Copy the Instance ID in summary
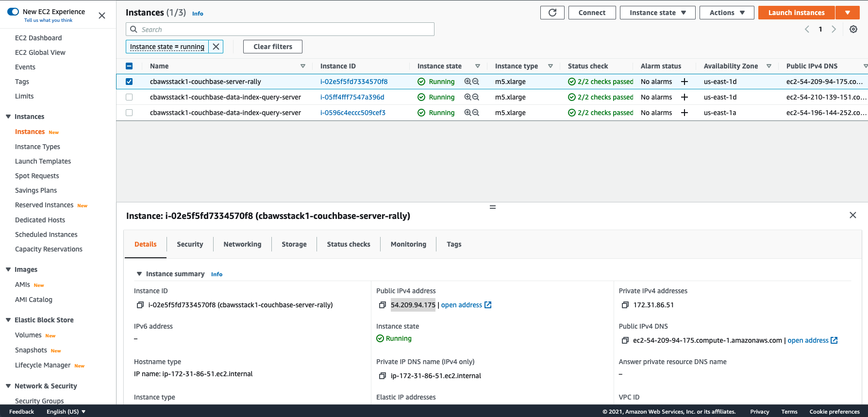 pos(140,305)
